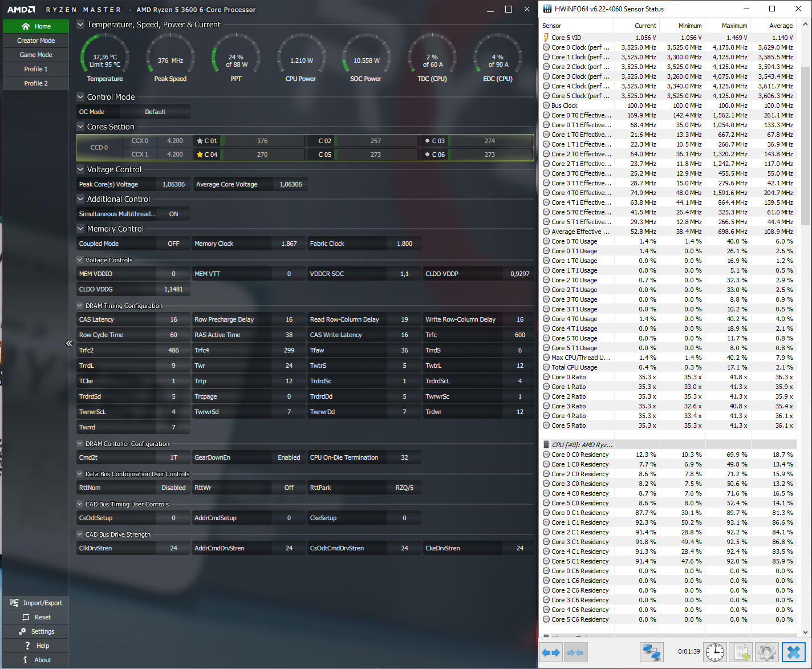Viewport: 812px width, 669px height.
Task: Toggle Coupled Mode OFF value
Action: 173,244
